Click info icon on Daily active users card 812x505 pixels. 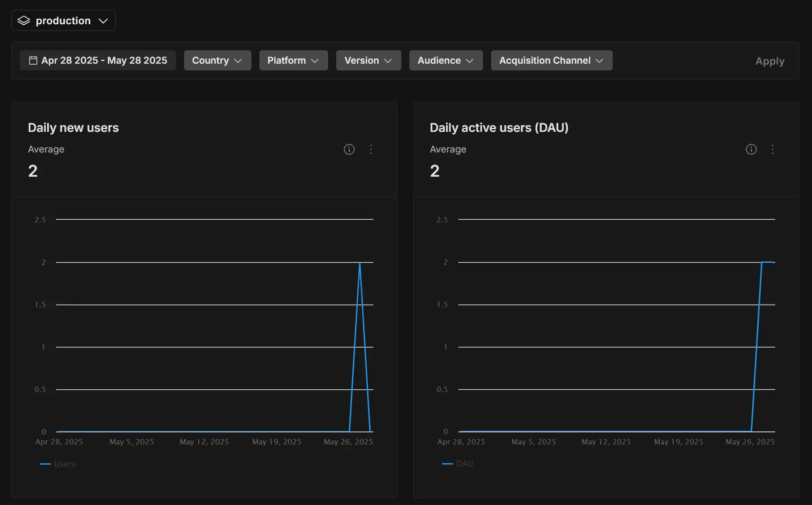tap(751, 149)
